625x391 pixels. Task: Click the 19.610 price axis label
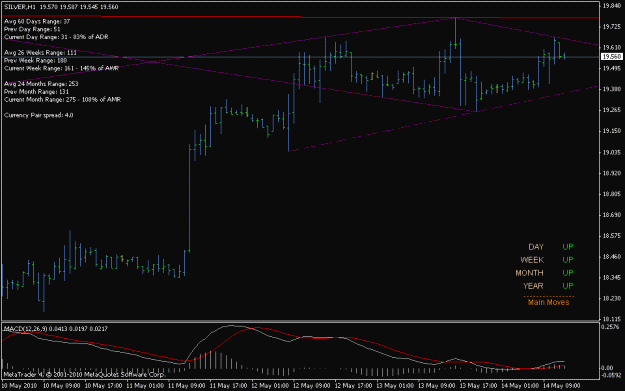click(611, 47)
